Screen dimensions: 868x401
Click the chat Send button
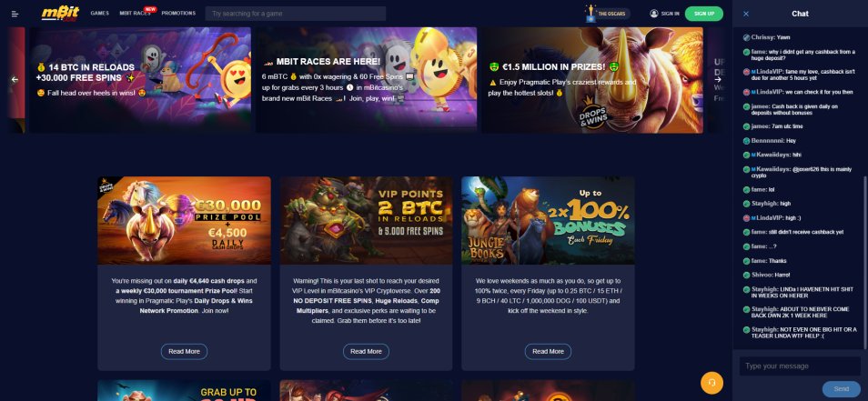841,389
